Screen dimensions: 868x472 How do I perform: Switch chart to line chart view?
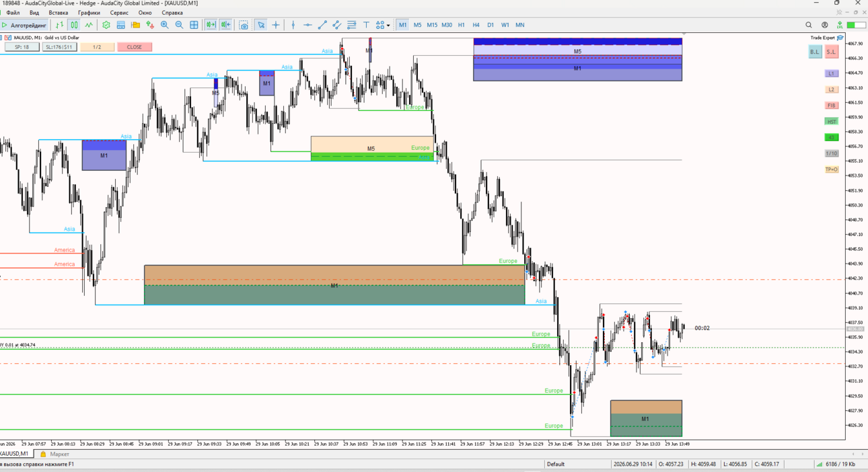pyautogui.click(x=89, y=25)
